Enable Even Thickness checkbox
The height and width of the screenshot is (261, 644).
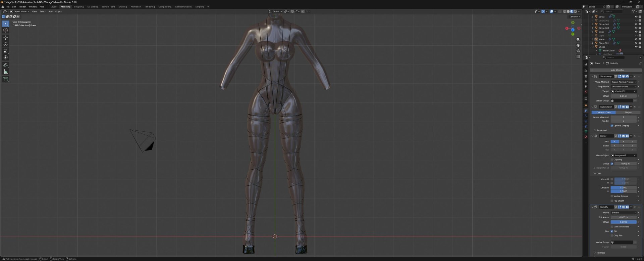[612, 227]
